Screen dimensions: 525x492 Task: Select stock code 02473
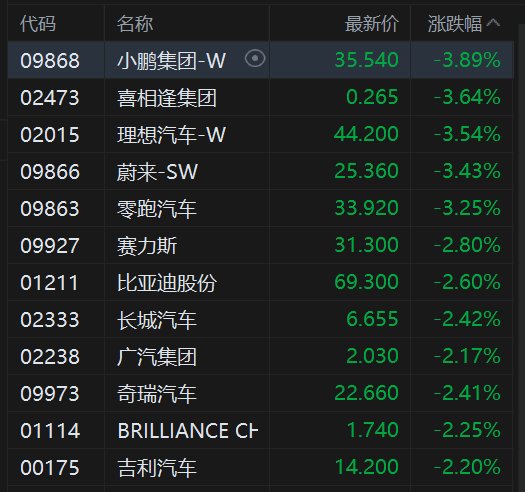click(50, 98)
